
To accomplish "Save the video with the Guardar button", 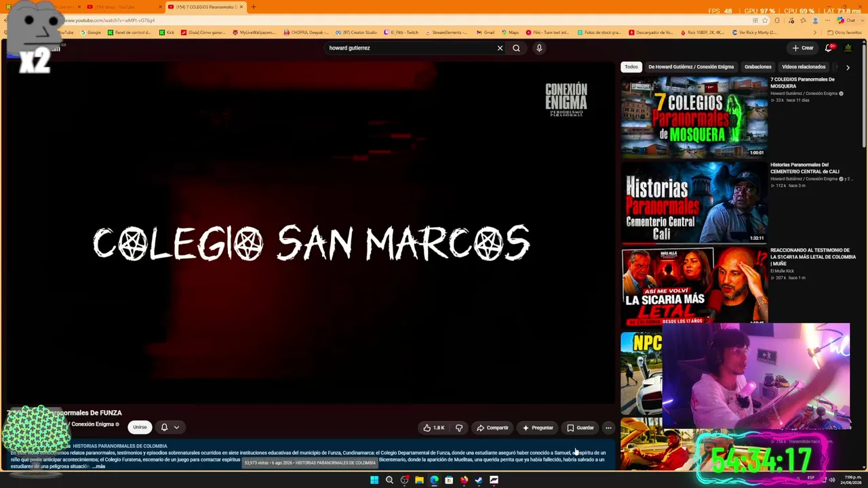I will coord(580,428).
